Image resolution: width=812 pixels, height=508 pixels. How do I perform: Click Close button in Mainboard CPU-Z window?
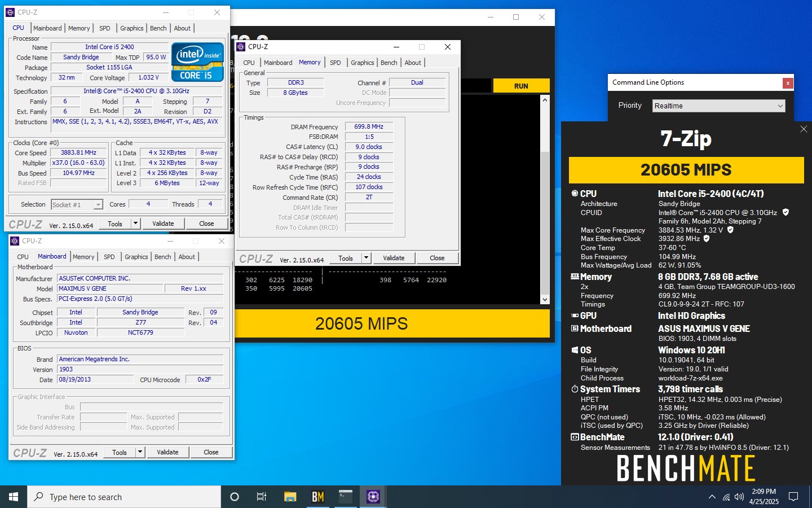pos(211,452)
